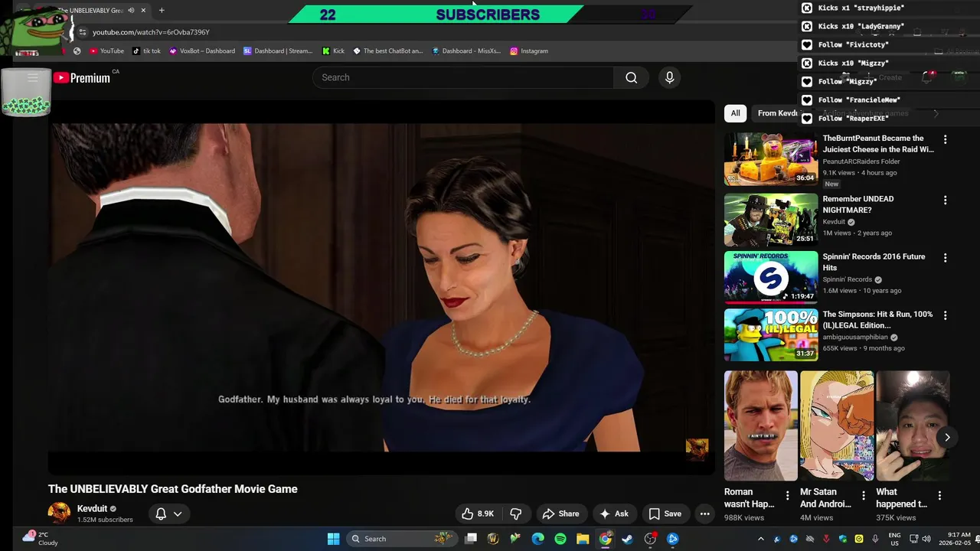Show hidden system tray icons

click(760, 539)
